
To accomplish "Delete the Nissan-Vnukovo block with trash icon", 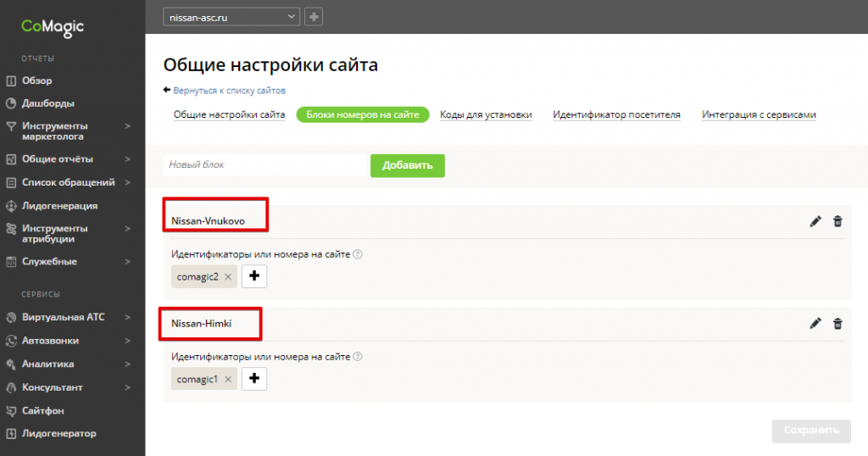I will pyautogui.click(x=837, y=221).
